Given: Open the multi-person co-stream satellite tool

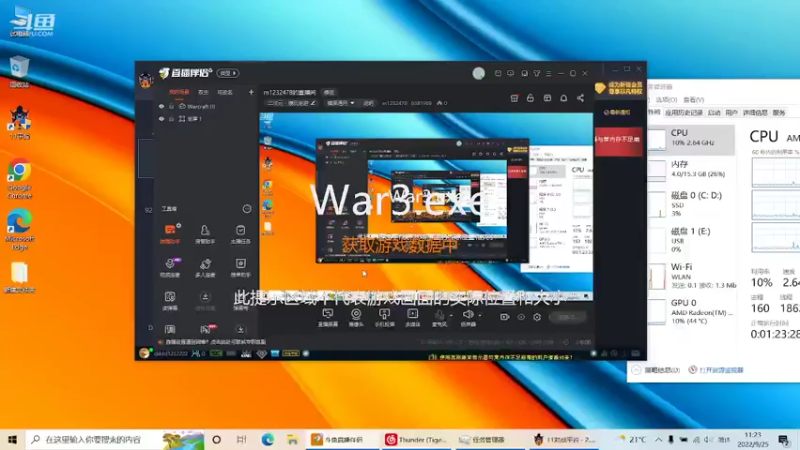Looking at the screenshot, I should [205, 267].
